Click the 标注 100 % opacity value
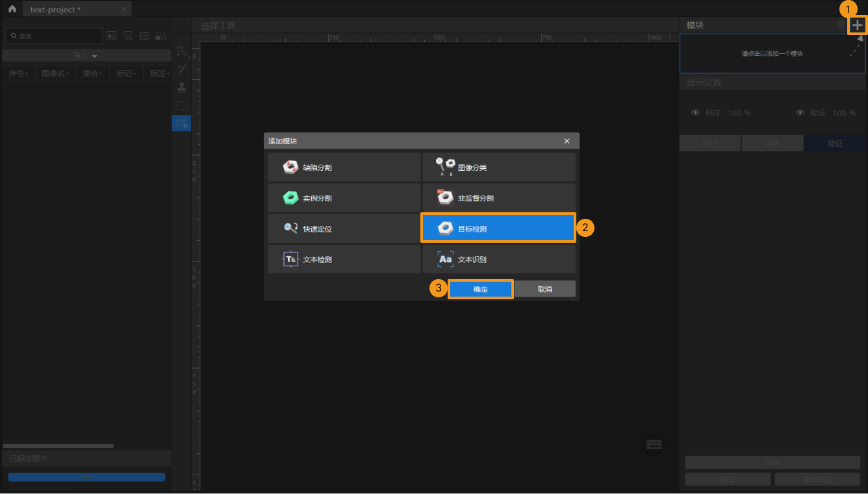The width and height of the screenshot is (868, 494). pos(739,113)
